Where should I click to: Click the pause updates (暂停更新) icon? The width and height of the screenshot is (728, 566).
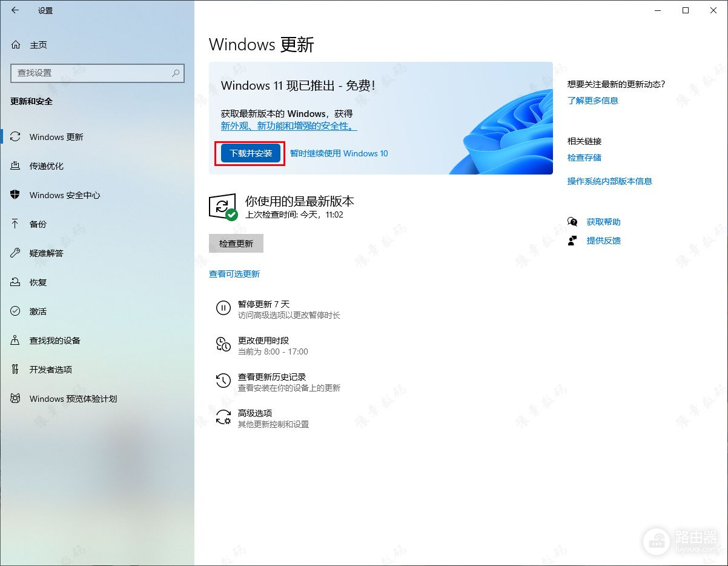pos(223,308)
